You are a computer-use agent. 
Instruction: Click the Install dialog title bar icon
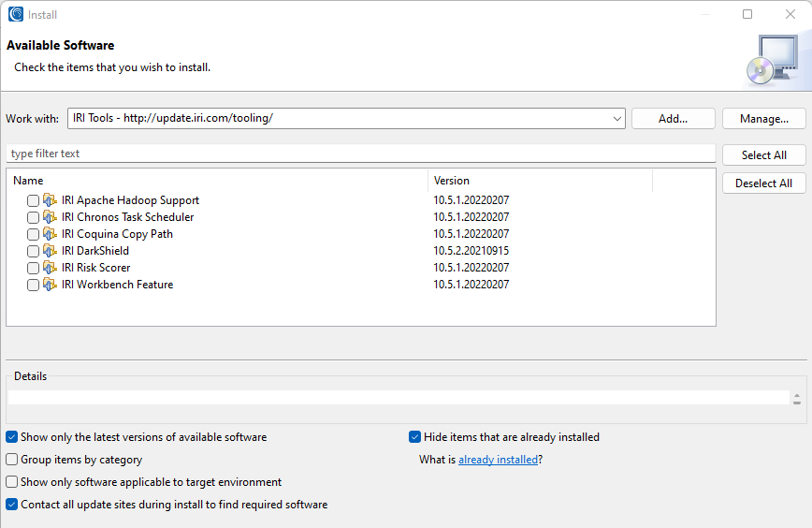point(16,14)
